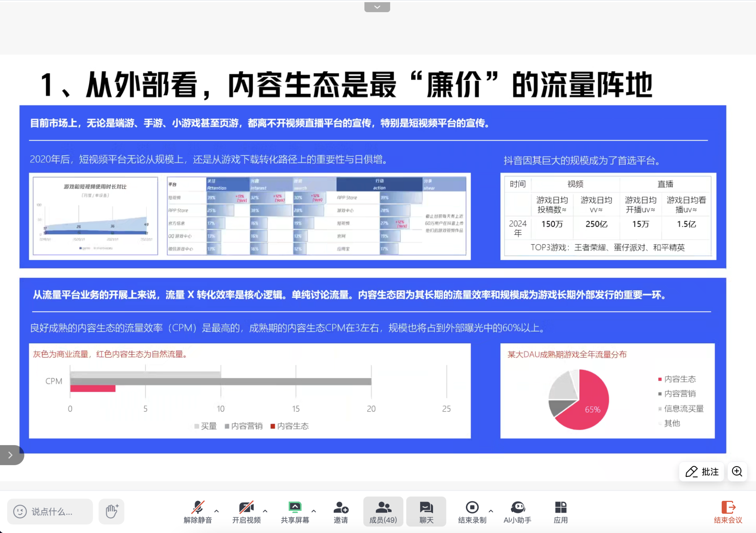Screen dimensions: 756x533
Task: Start sharing via 共享屏幕 icon
Action: click(x=295, y=508)
